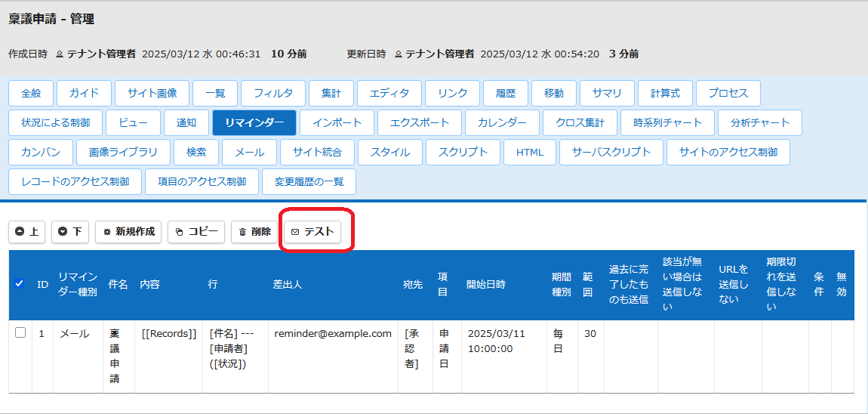Switch to the カレンダー tab

coord(502,122)
